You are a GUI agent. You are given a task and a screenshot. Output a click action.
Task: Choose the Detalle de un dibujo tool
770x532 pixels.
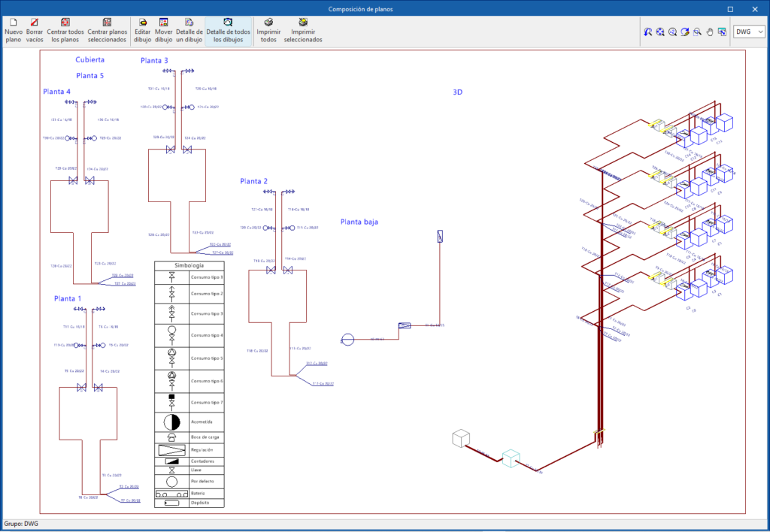pos(189,31)
